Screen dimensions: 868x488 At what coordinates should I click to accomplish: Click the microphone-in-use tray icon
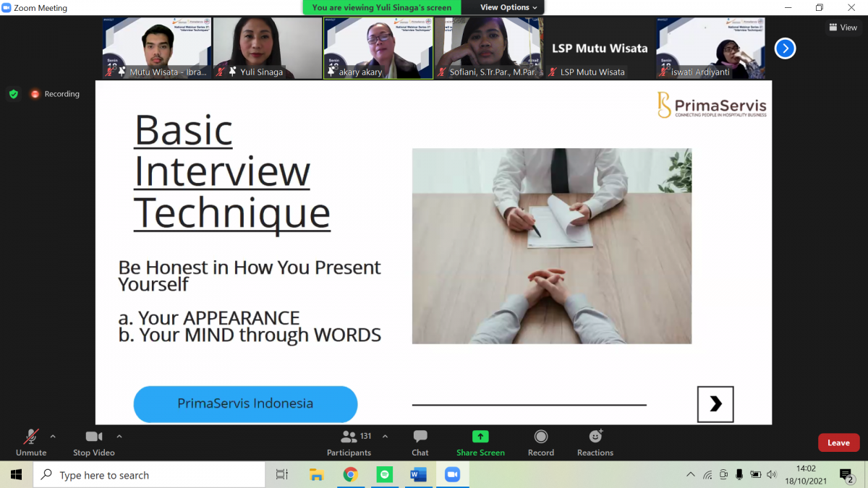[739, 475]
